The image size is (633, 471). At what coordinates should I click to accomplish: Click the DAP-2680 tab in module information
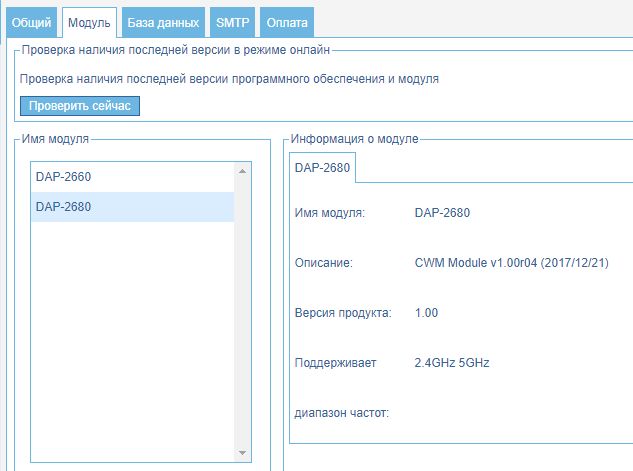tap(322, 168)
